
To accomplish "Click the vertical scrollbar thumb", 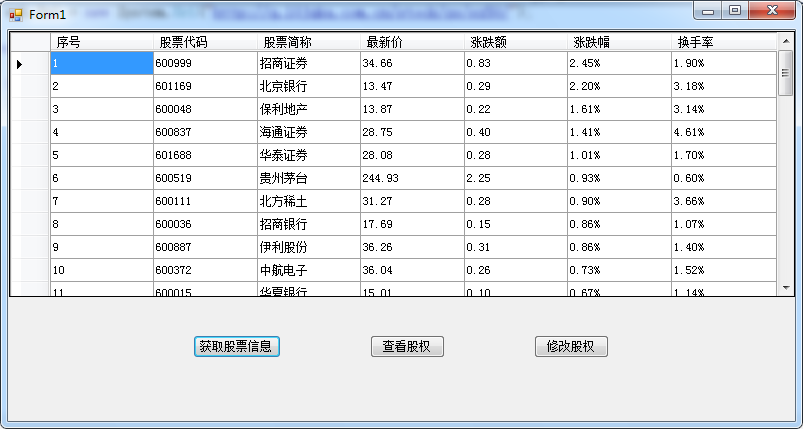I will (786, 73).
